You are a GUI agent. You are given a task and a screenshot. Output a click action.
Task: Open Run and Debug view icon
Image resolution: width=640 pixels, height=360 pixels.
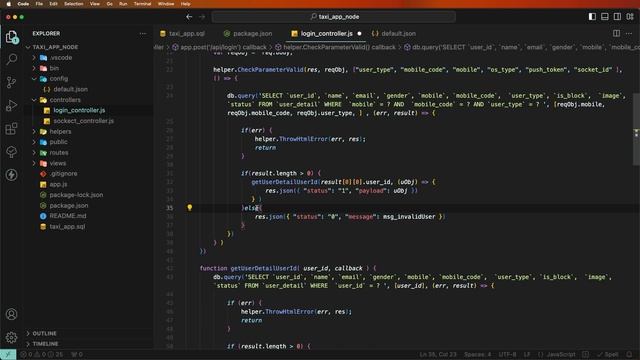coord(11,105)
